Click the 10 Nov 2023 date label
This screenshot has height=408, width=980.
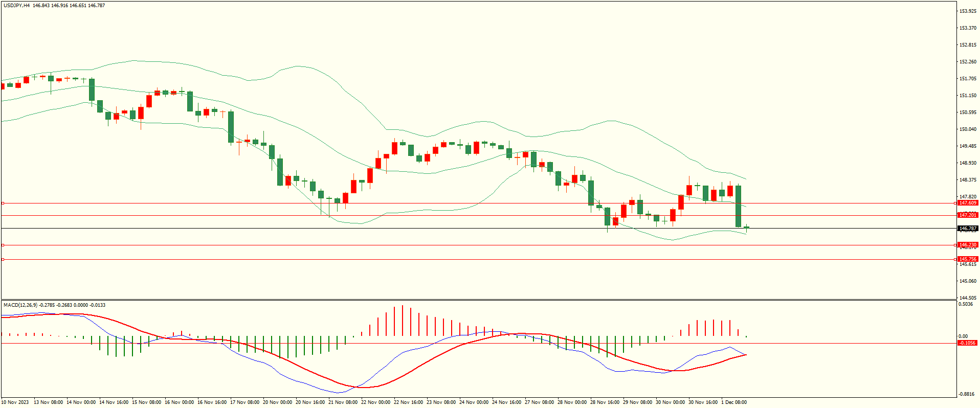(x=15, y=402)
